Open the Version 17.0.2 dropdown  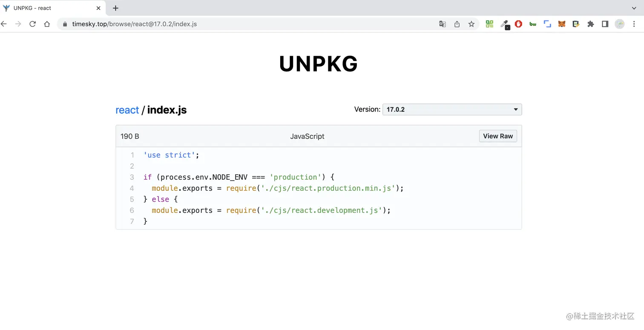[x=452, y=109]
